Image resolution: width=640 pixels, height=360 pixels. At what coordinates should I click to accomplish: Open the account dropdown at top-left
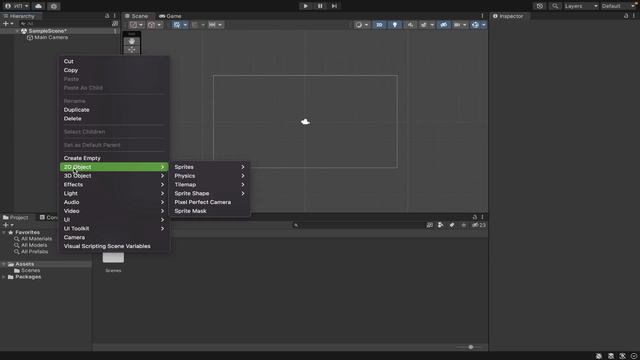[x=16, y=6]
